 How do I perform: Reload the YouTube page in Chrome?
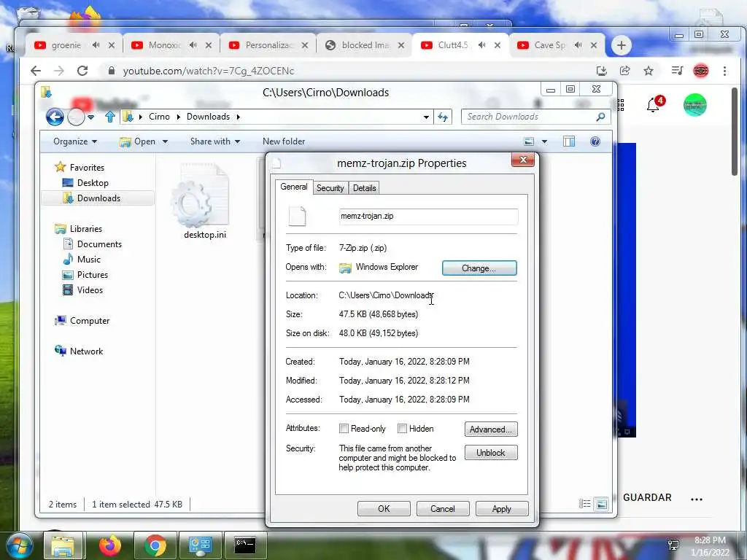pos(82,71)
